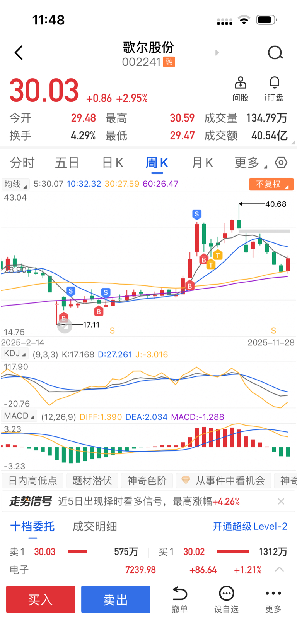297x644 pixels.
Task: Close the 走势信号 banner
Action: (281, 501)
